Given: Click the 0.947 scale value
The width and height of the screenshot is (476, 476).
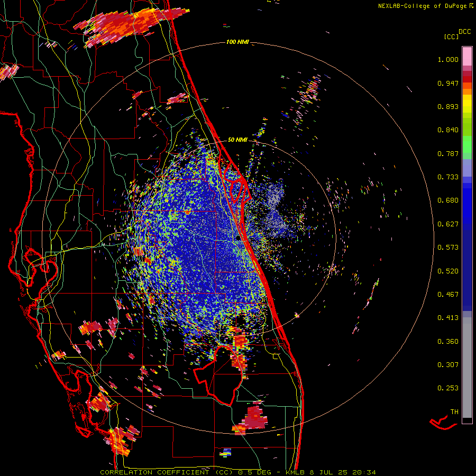Looking at the screenshot, I should click(448, 83).
